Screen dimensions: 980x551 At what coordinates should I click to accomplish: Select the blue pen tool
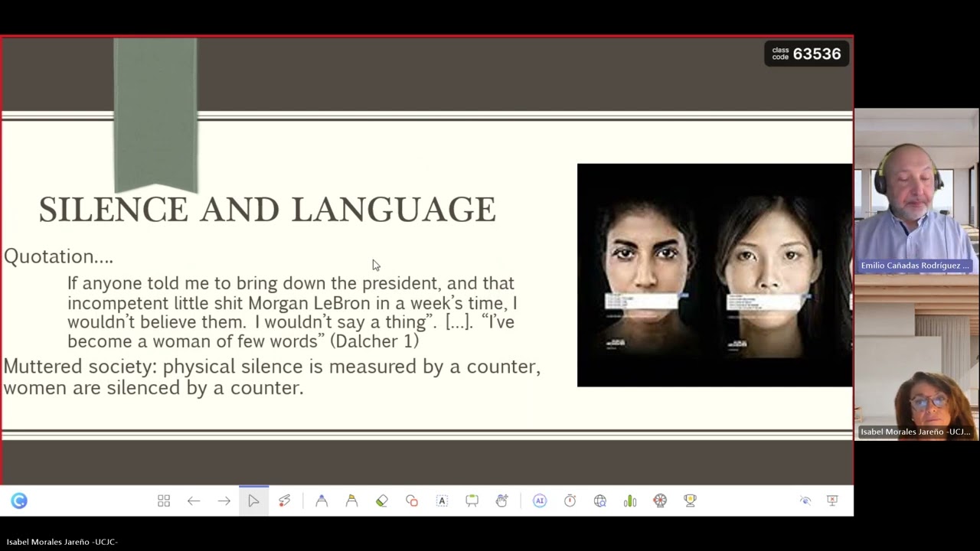click(322, 500)
